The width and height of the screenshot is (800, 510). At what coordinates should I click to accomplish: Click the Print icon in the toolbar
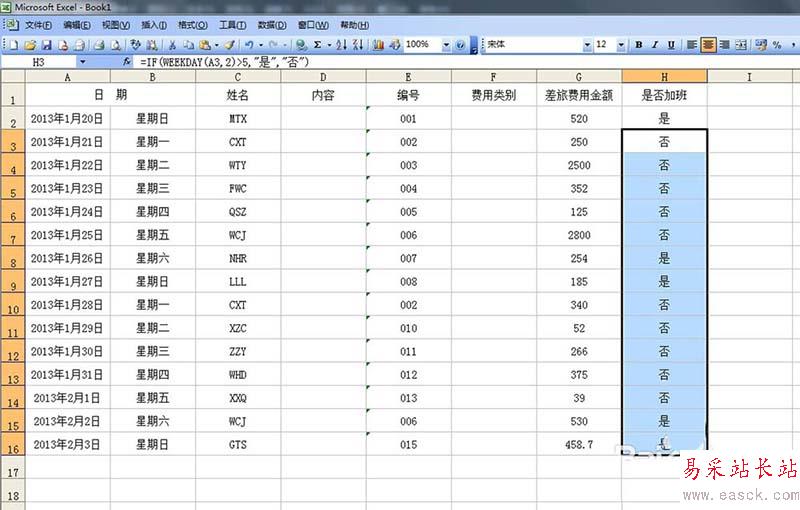pyautogui.click(x=99, y=45)
